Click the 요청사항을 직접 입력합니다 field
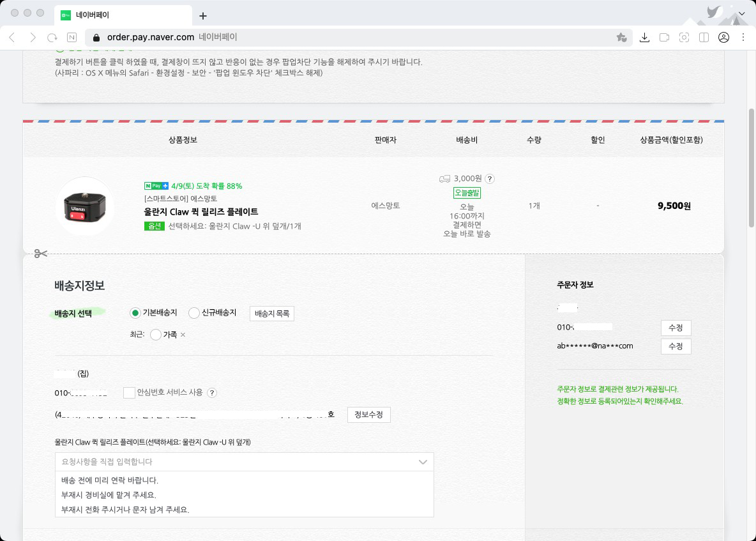 click(245, 462)
